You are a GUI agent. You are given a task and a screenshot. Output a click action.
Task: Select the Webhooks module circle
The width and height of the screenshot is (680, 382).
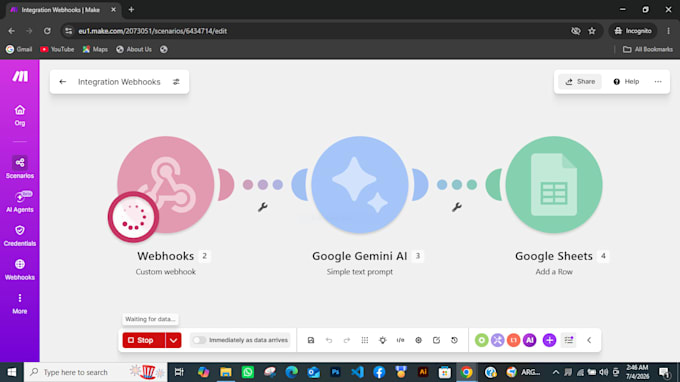coord(166,185)
